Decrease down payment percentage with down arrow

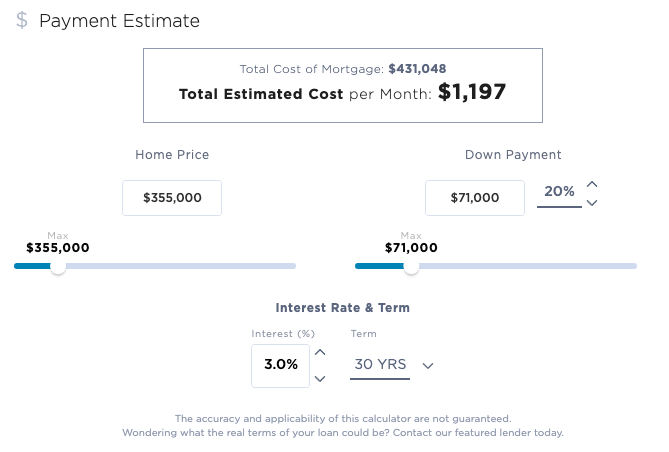click(592, 203)
